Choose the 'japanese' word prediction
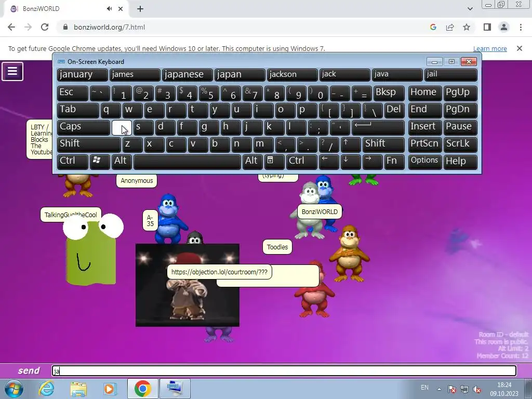 187,75
